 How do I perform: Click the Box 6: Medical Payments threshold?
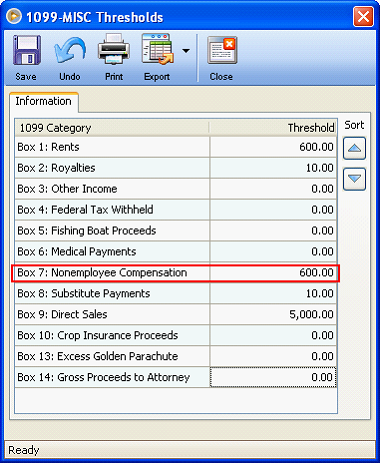pyautogui.click(x=273, y=252)
